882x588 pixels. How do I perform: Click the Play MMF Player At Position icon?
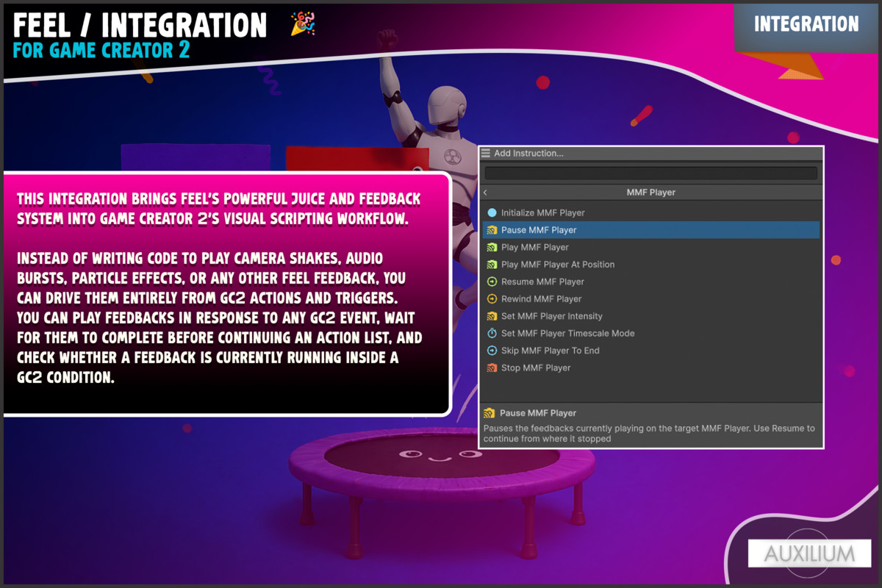pyautogui.click(x=492, y=264)
